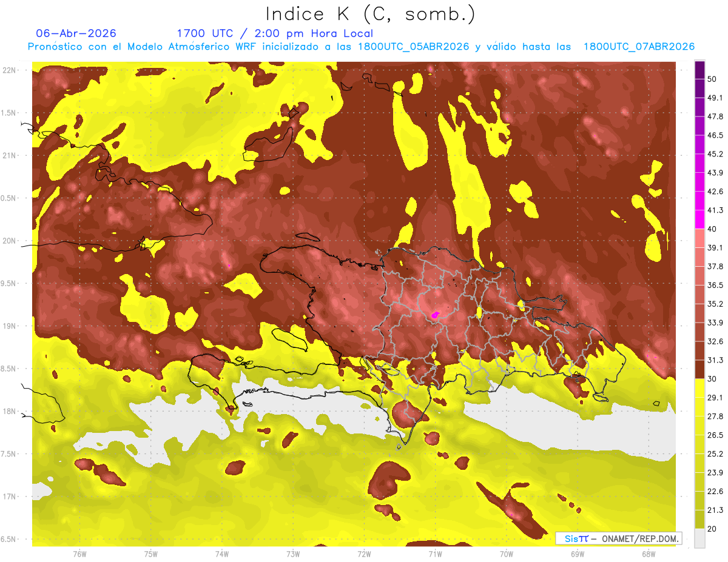Click the gray legend block below 20

click(699, 538)
